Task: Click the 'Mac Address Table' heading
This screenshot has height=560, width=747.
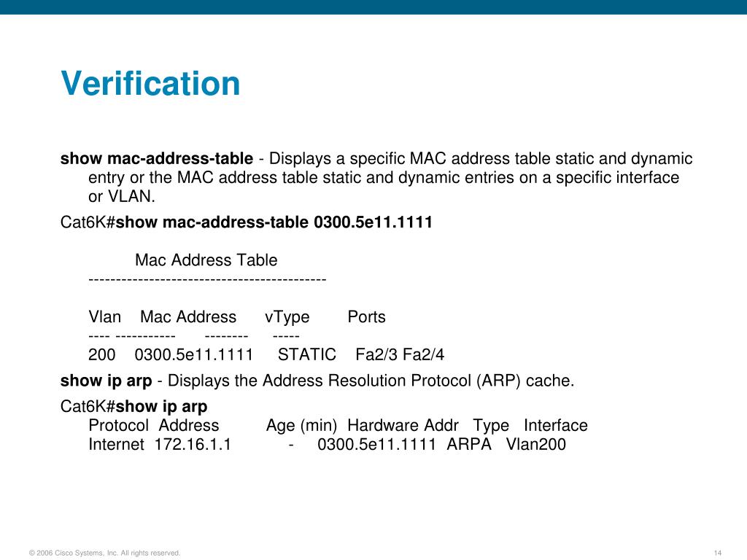Action: pyautogui.click(x=206, y=260)
